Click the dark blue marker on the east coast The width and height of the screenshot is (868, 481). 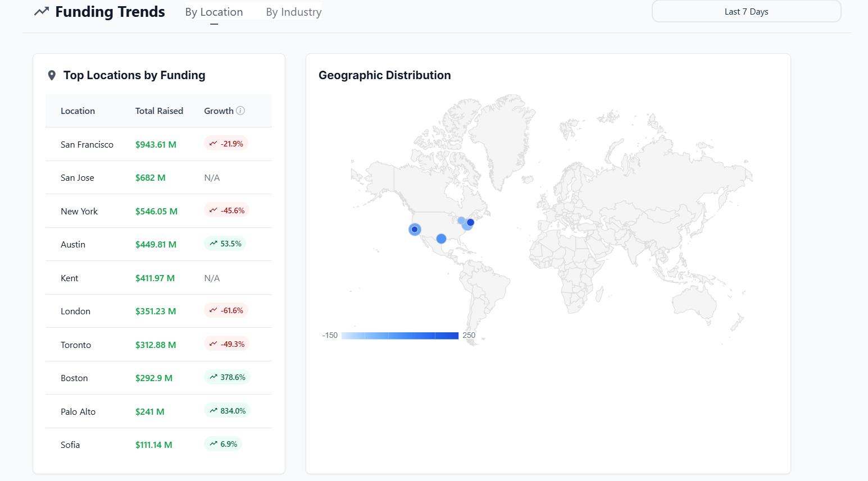click(x=470, y=222)
